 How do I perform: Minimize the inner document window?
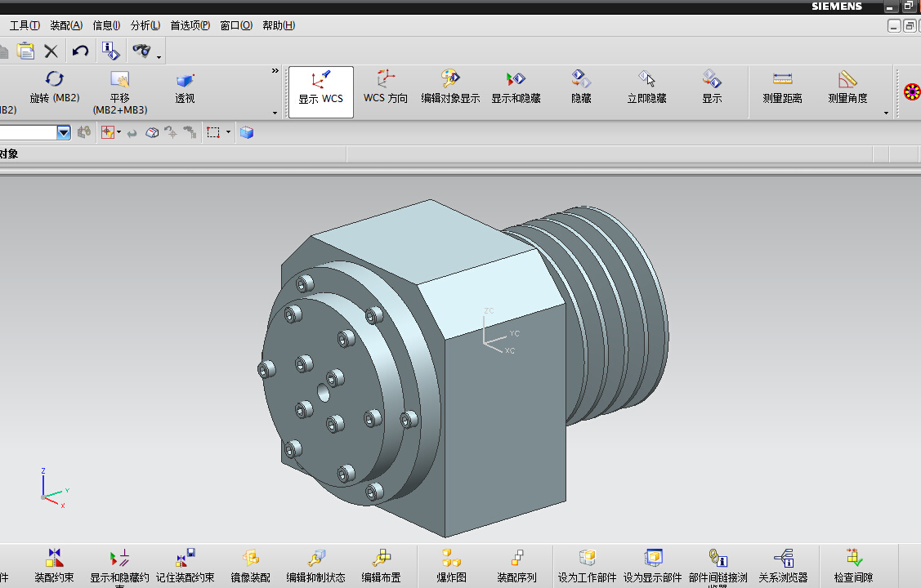tap(894, 26)
